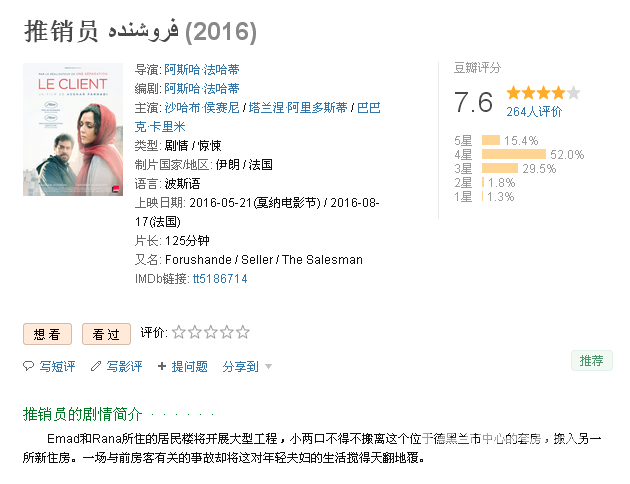This screenshot has width=630, height=484.
Task: Mark movie as 想看 (want to watch)
Action: [x=47, y=334]
